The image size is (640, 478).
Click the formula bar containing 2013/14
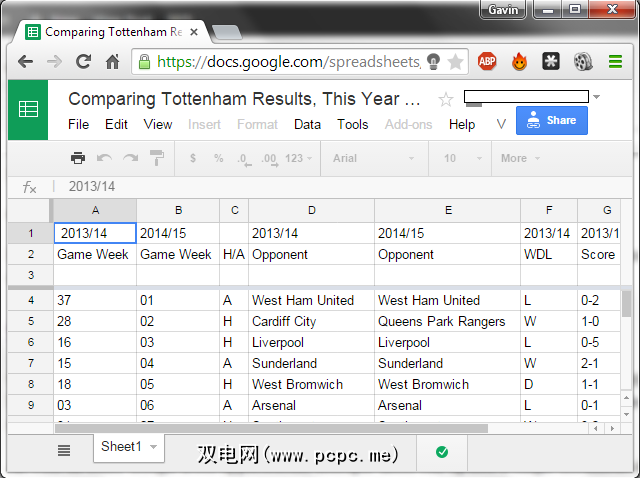[x=342, y=187]
